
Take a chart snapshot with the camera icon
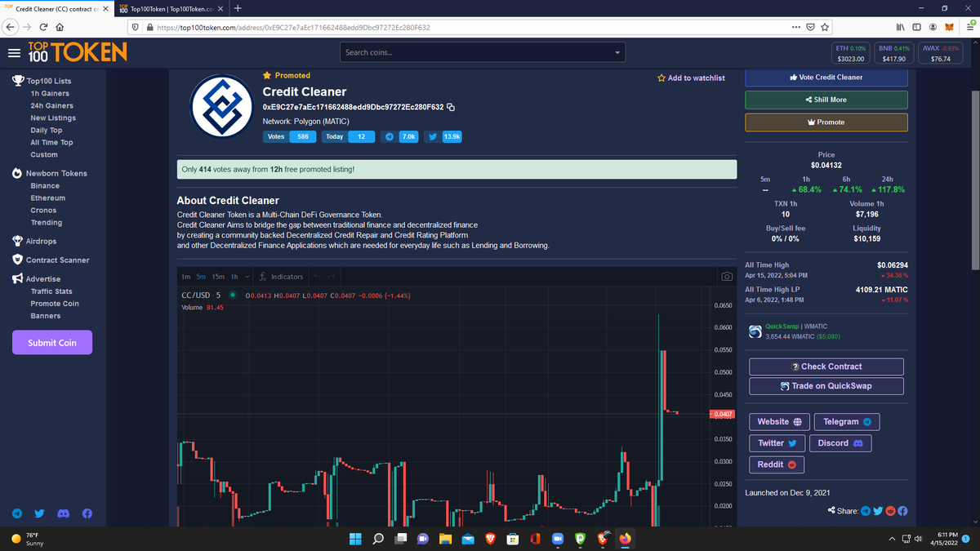725,277
